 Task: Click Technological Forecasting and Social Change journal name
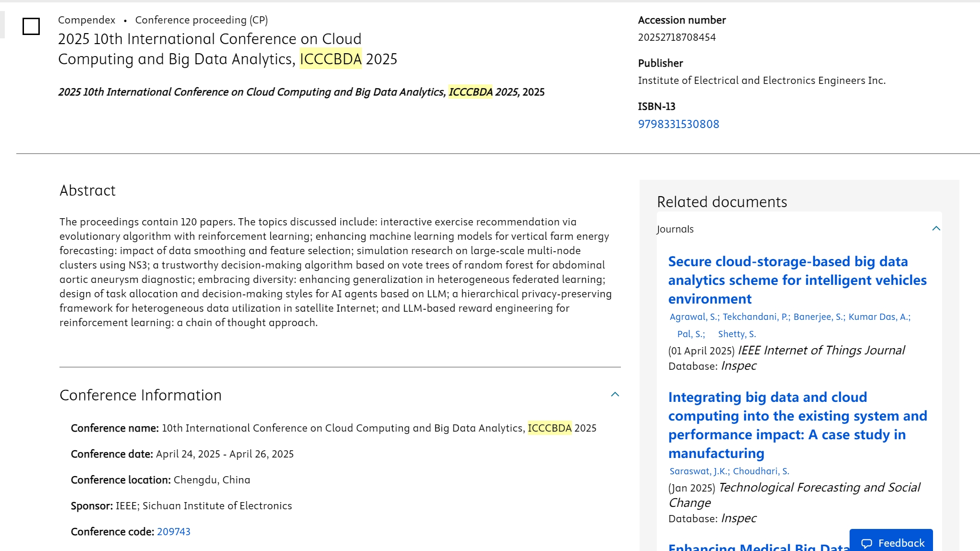[x=794, y=495]
